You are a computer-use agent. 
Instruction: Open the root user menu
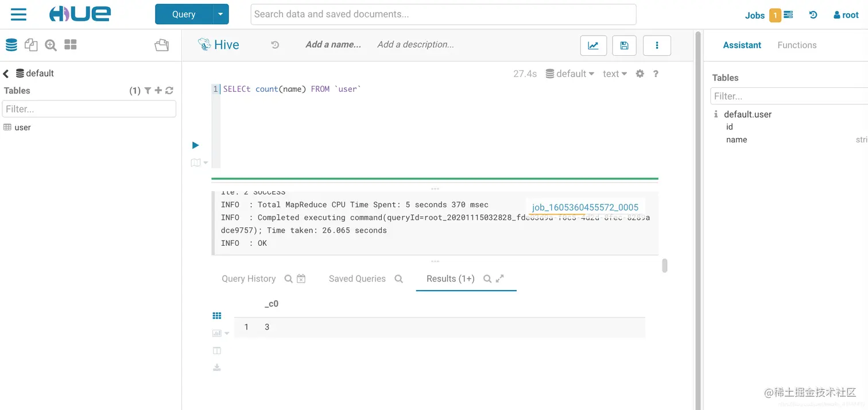846,15
